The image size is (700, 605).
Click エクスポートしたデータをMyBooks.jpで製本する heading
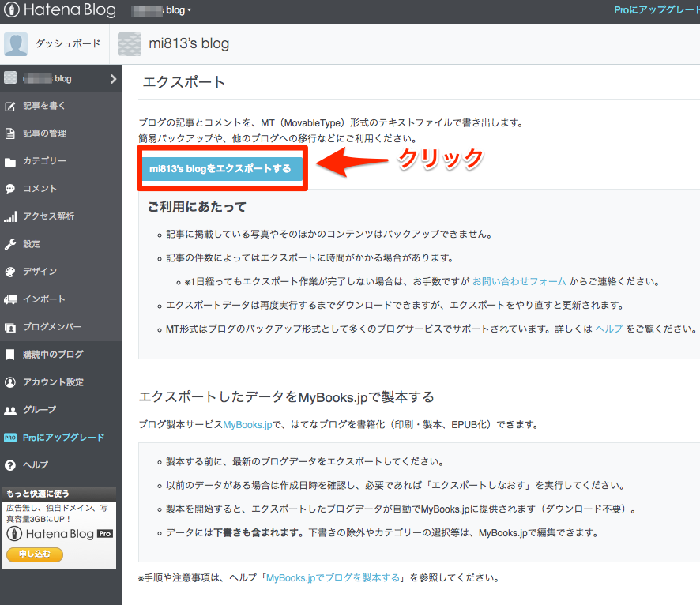coord(287,397)
